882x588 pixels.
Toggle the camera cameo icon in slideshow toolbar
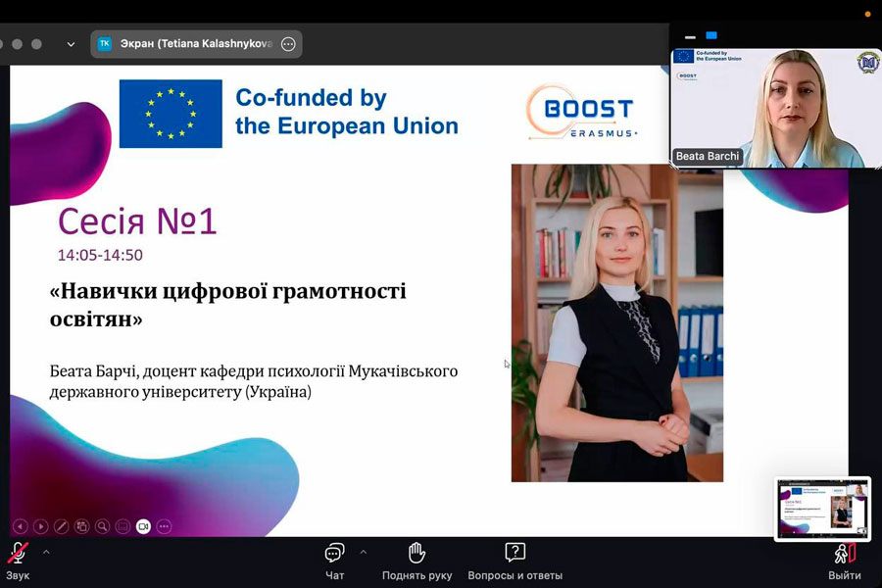pyautogui.click(x=143, y=526)
